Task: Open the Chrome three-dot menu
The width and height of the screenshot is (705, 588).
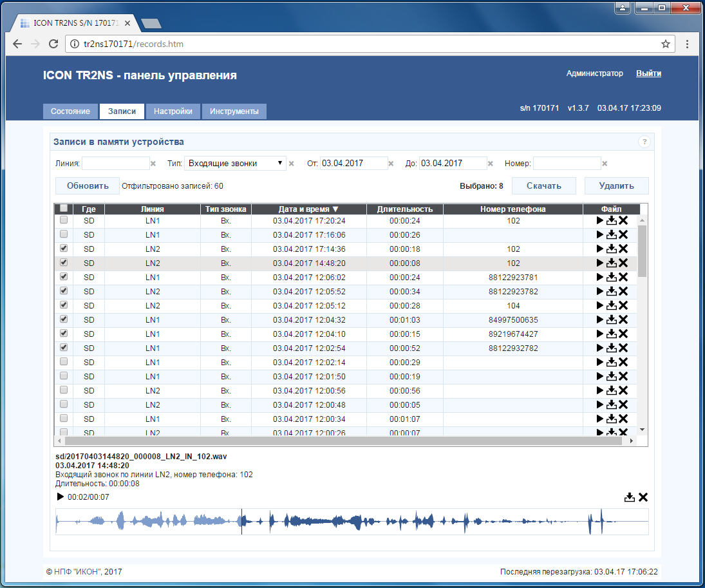Action: 688,44
